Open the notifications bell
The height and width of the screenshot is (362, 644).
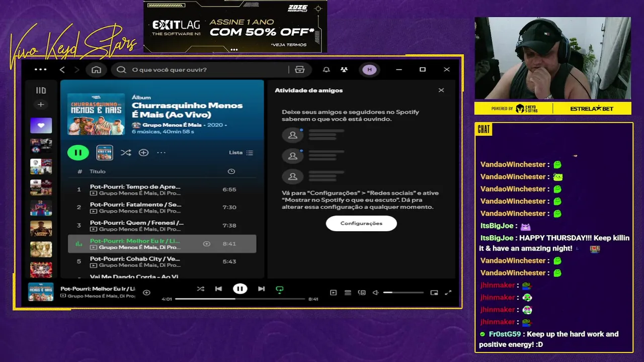pyautogui.click(x=326, y=70)
